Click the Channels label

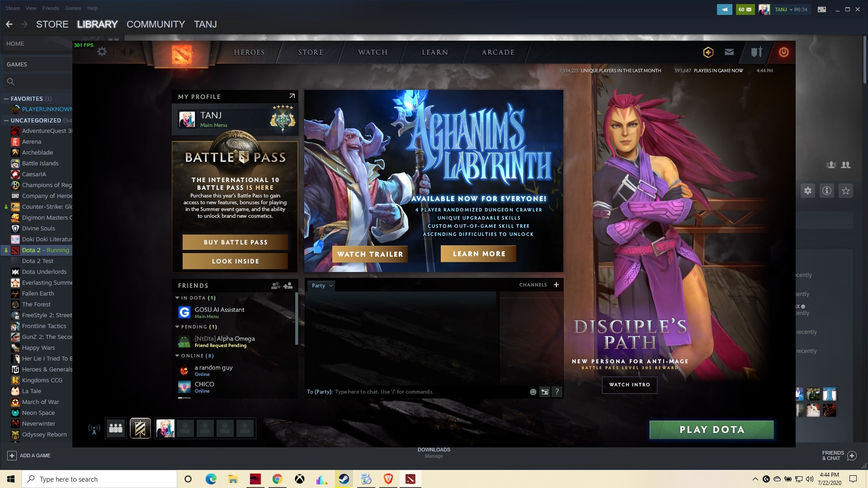pos(533,285)
